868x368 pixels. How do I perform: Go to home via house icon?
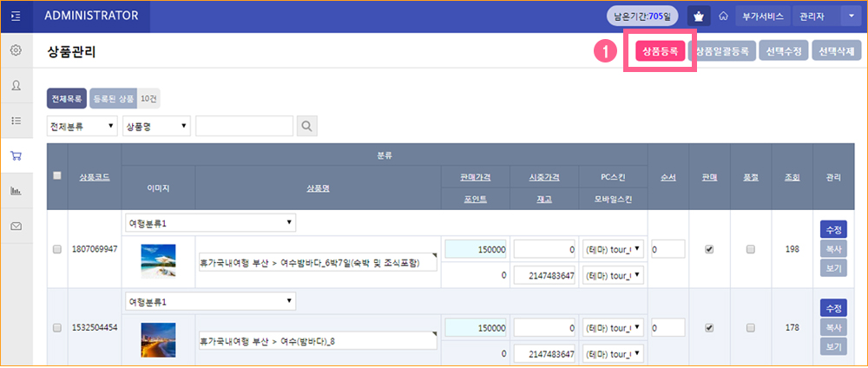click(x=723, y=16)
